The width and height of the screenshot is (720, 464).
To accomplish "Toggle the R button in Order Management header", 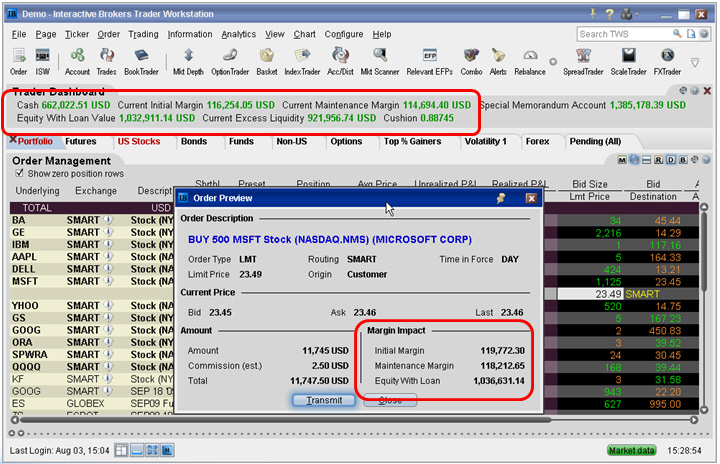I will [658, 160].
